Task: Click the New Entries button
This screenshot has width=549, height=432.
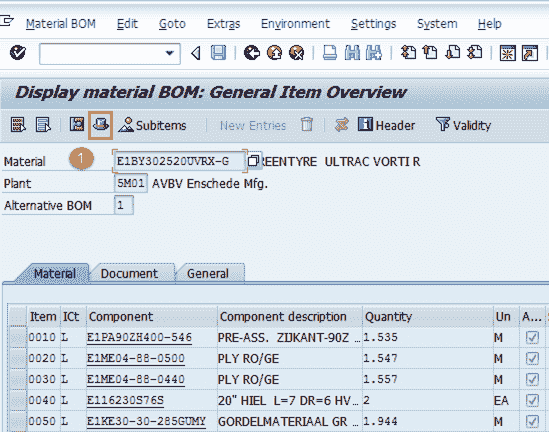Action: point(253,125)
